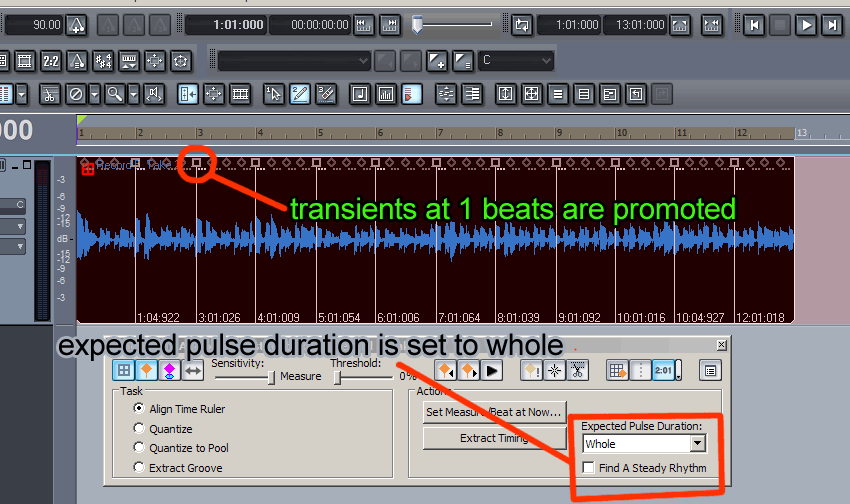Viewport: 850px width, 504px height.
Task: Expand the zoom tool dropdown arrow
Action: pos(133,94)
